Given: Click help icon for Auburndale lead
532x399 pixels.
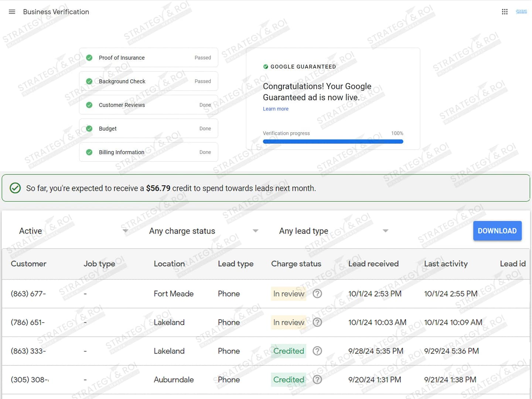Looking at the screenshot, I should point(317,379).
